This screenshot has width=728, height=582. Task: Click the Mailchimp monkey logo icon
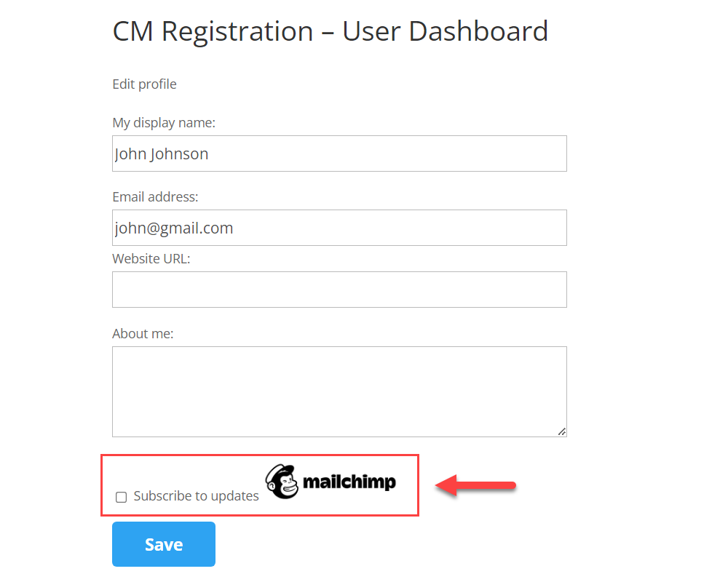point(282,482)
